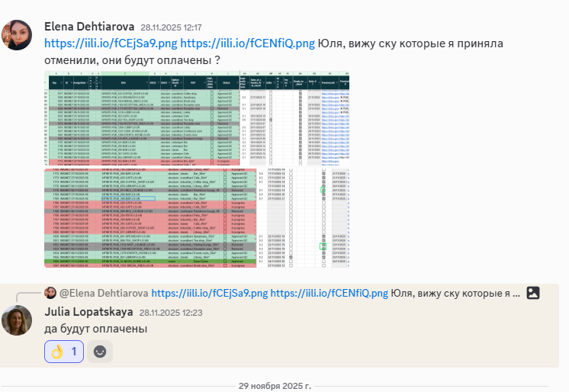569x392 pixels.
Task: Click the timestamp 28.11.2025 12:23
Action: click(171, 313)
